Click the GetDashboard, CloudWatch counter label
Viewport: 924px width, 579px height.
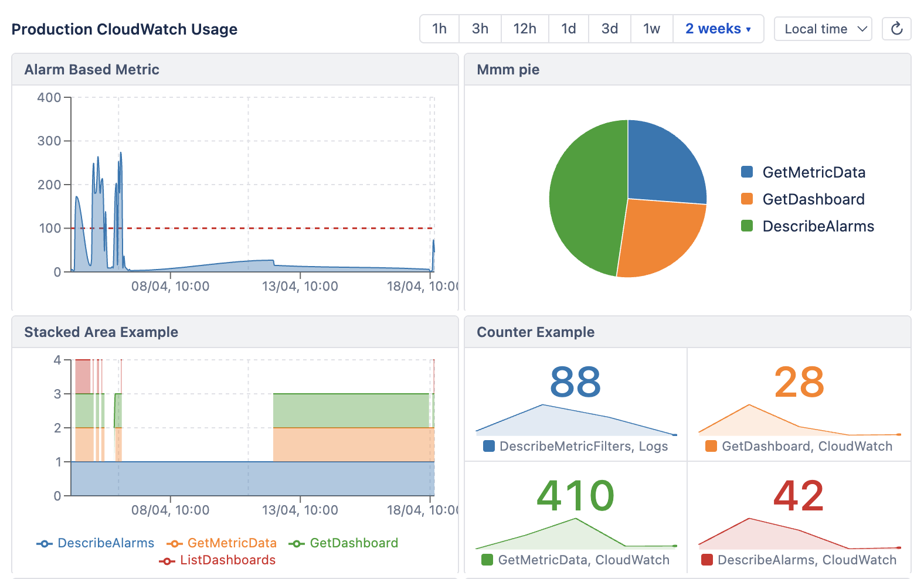pos(807,447)
